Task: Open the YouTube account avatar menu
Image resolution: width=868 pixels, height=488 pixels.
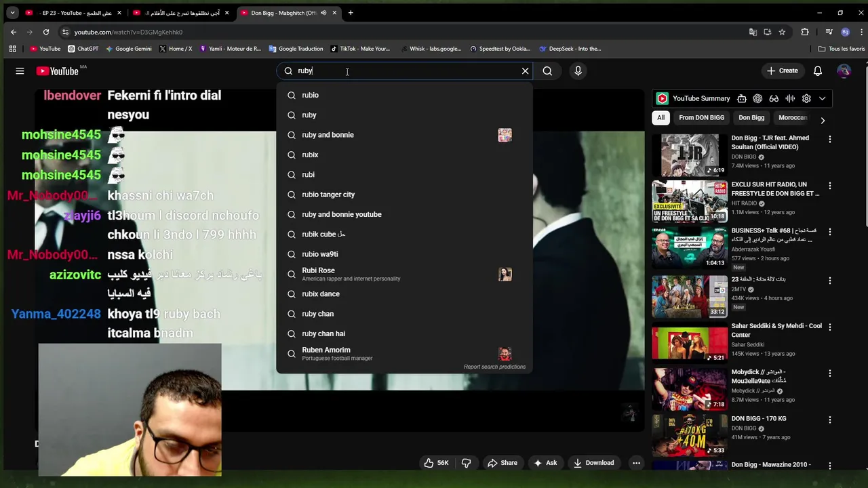Action: click(x=844, y=70)
